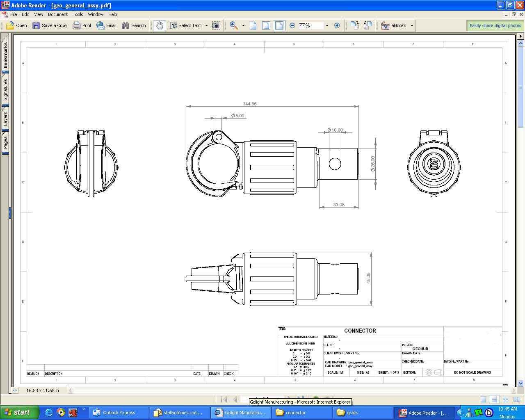Open the Edit menu
525x420 pixels.
click(x=25, y=14)
